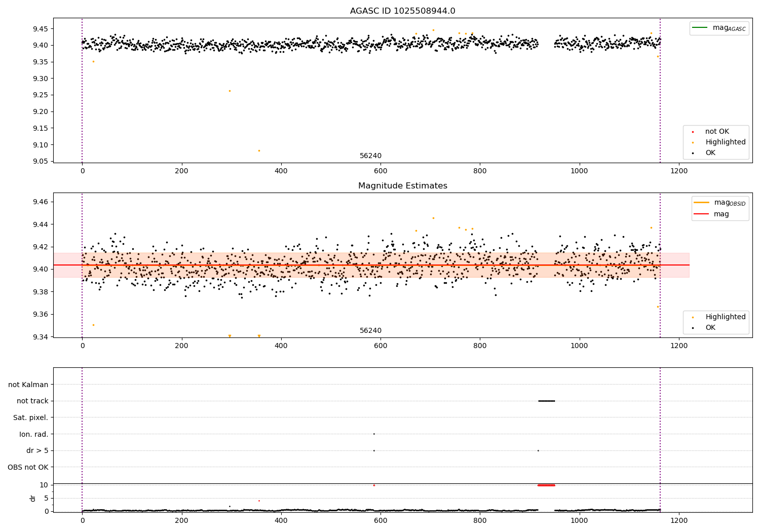This screenshot has height=532, width=760.
Task: Click the 9.15 y-tick on the top plot
Action: coord(40,128)
